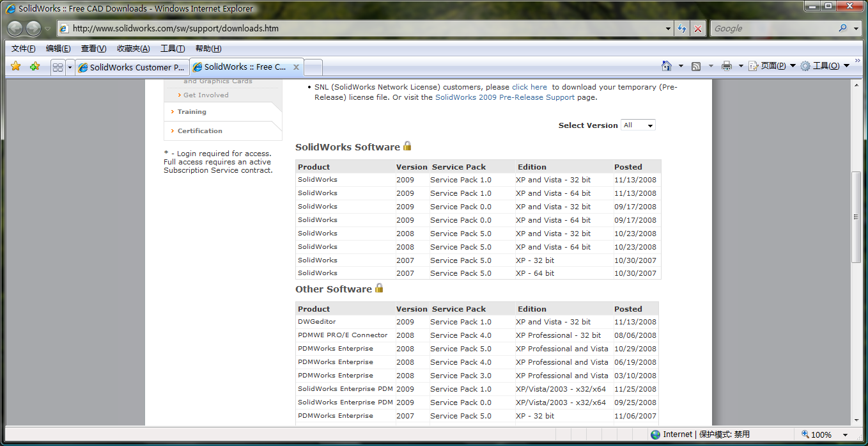868x446 pixels.
Task: Click the 11/25/2008 posted date cell
Action: (x=635, y=389)
